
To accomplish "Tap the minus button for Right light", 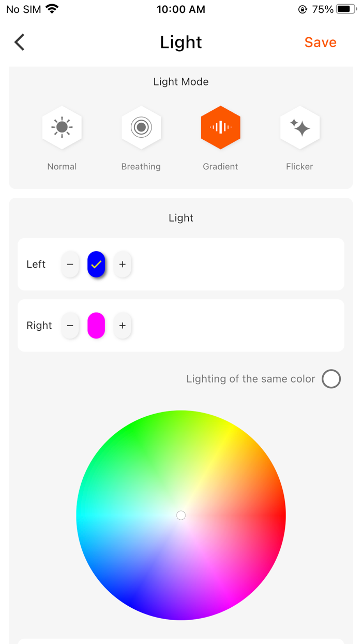I will point(70,326).
